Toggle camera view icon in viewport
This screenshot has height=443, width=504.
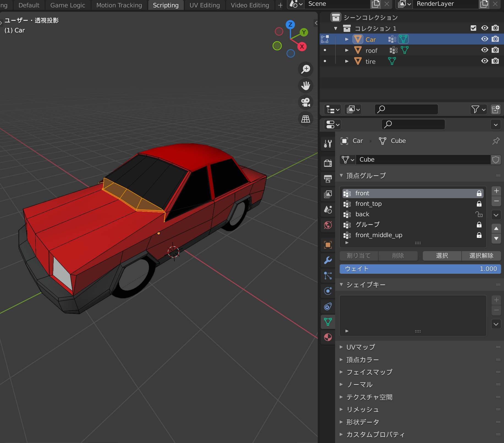click(305, 103)
